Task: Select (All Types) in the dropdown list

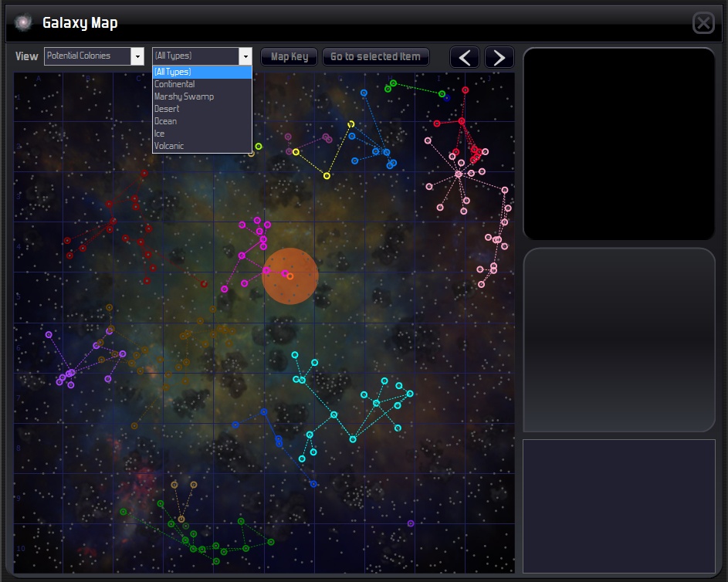Action: pos(202,72)
